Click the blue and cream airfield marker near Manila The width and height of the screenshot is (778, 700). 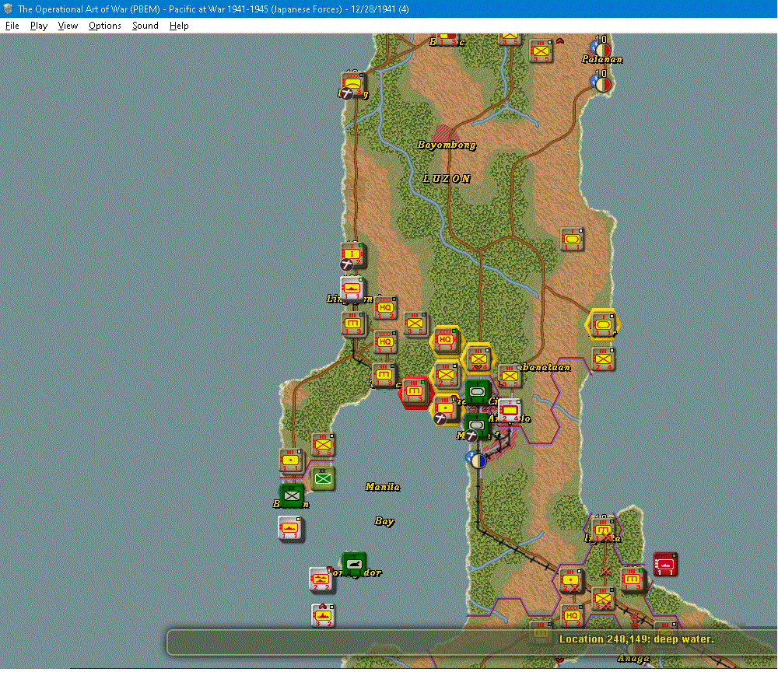pyautogui.click(x=477, y=460)
